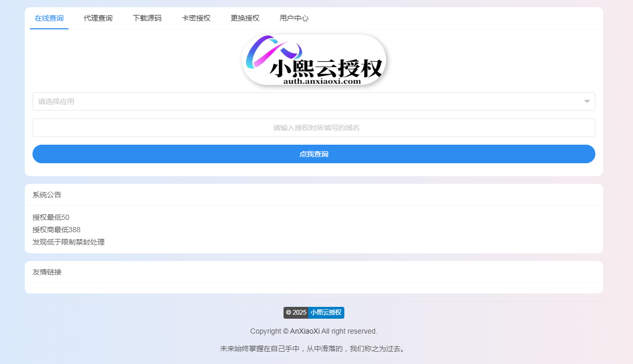Screen dimensions: 633x364
Task: Open the 请选择应用 combo box field
Action: point(314,101)
